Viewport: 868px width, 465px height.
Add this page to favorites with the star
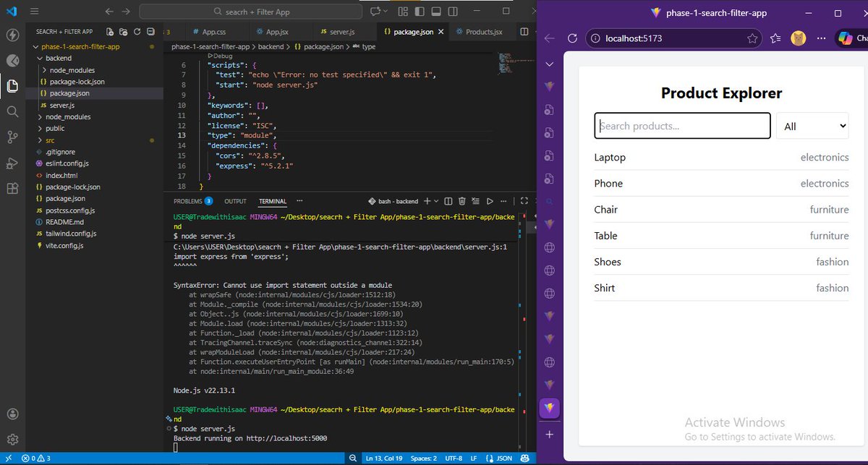tap(752, 38)
